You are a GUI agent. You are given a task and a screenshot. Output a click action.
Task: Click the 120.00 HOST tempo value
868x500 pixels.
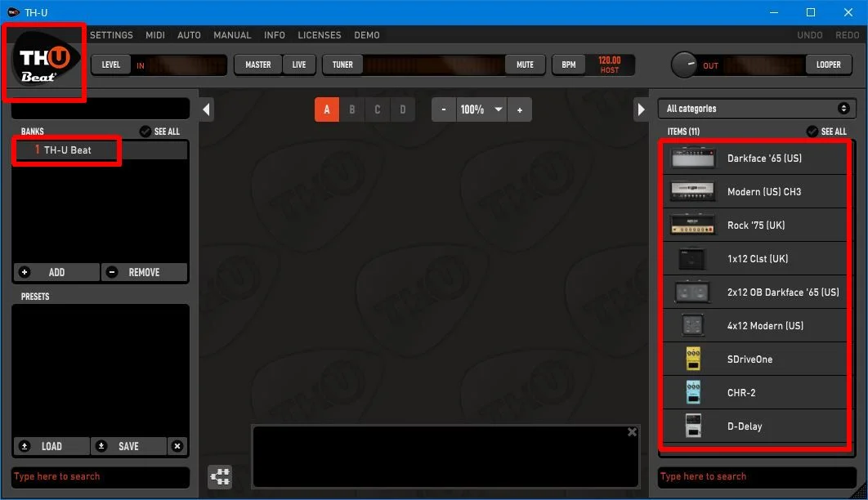tap(610, 65)
